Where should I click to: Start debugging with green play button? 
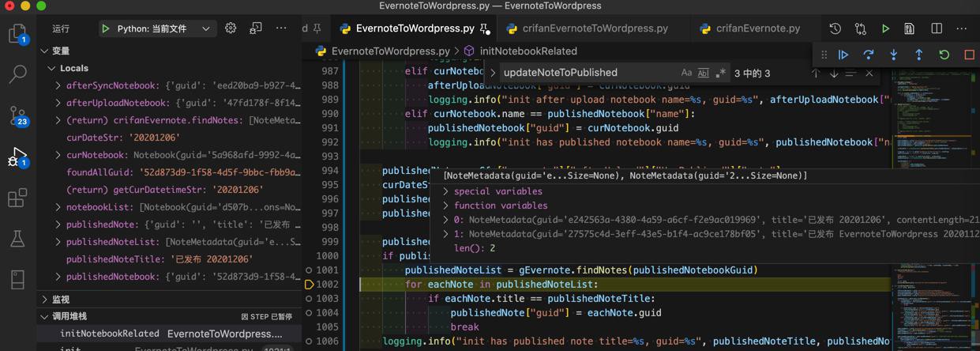click(x=105, y=28)
